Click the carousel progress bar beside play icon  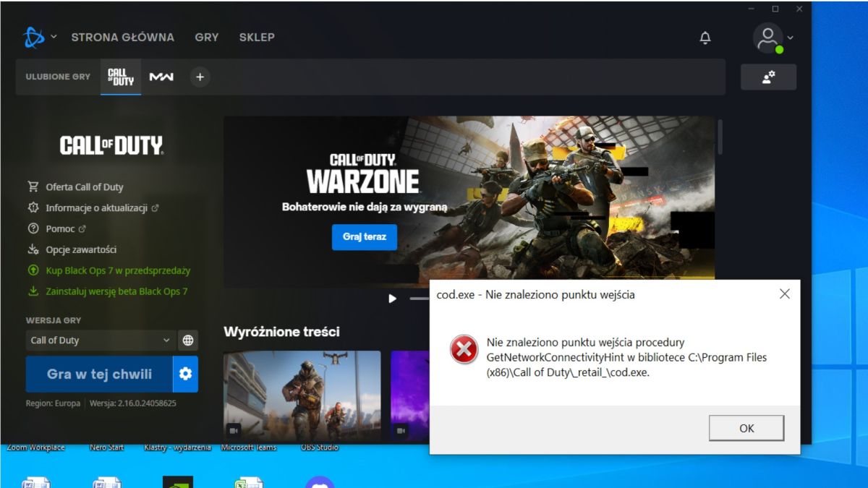tap(419, 298)
